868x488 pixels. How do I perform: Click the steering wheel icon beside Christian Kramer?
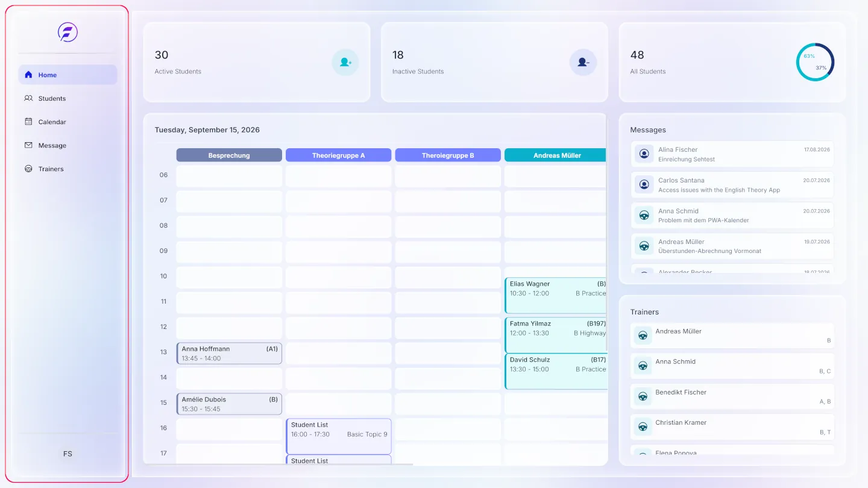click(x=643, y=427)
